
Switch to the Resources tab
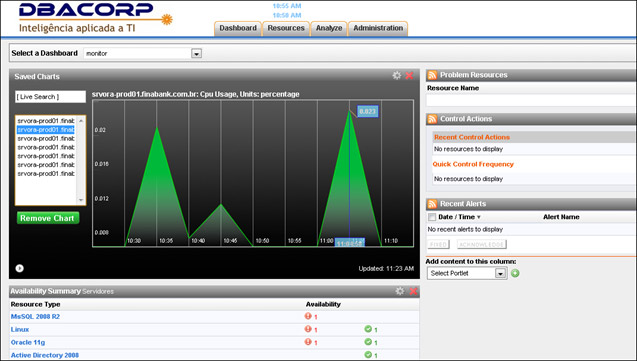click(x=286, y=28)
